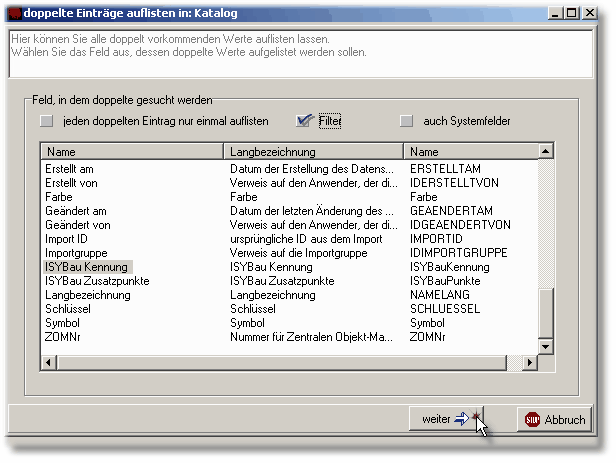Click the app icon in the title bar
616x463 pixels.
coord(12,12)
